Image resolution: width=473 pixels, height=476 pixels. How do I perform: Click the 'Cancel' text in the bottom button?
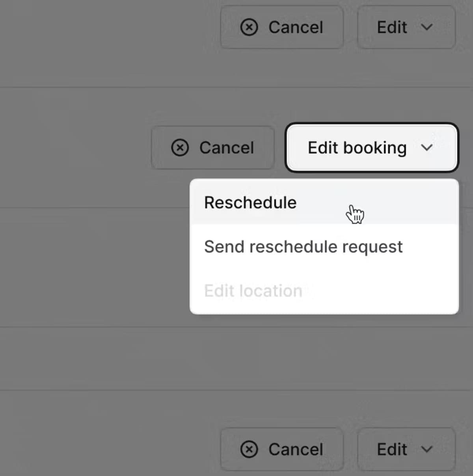tap(296, 449)
